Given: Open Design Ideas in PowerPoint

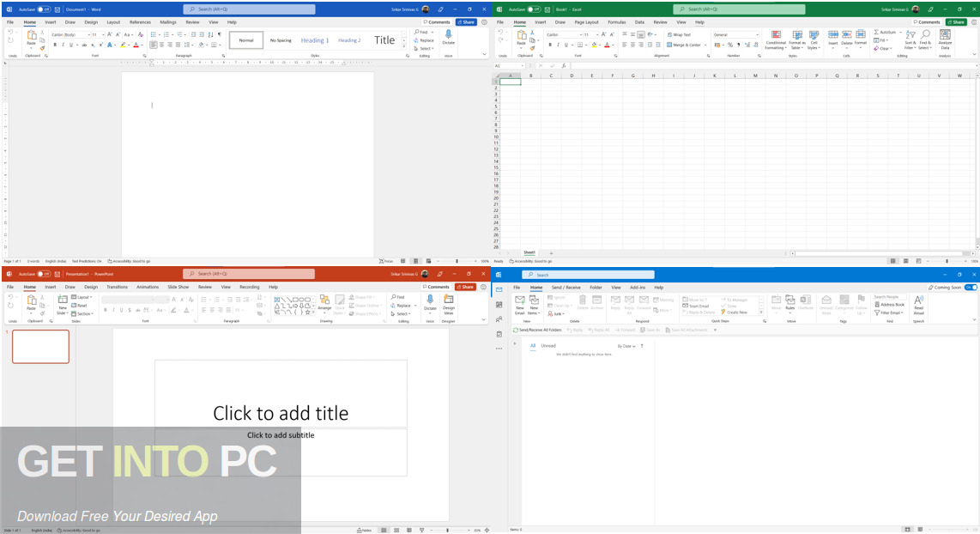Looking at the screenshot, I should [449, 305].
